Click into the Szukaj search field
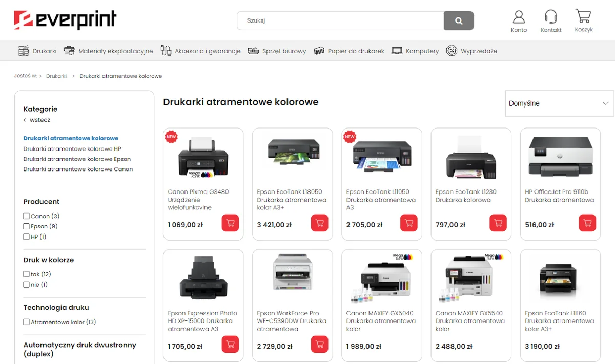This screenshot has height=364, width=615. click(341, 21)
